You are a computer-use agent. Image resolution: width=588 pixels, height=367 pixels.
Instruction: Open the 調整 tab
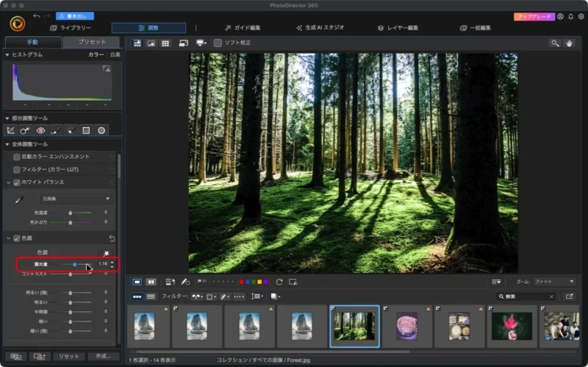point(148,28)
